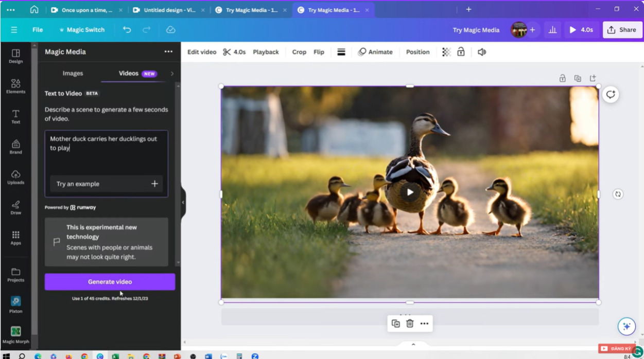Image resolution: width=644 pixels, height=359 pixels.
Task: Select the Text tool in sidebar
Action: tap(15, 117)
